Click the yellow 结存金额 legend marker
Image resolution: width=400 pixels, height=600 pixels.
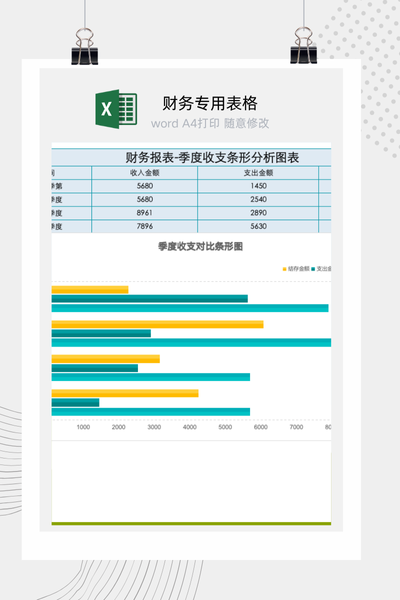(284, 269)
